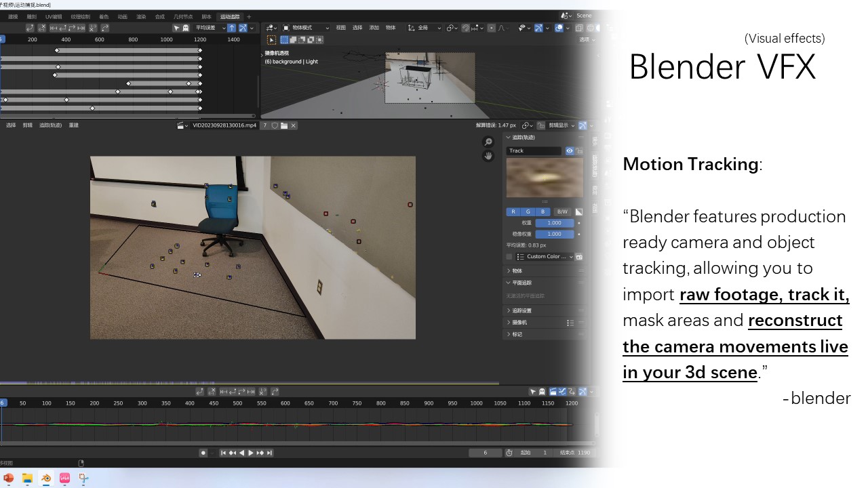Click the Blender icon in the taskbar
Image resolution: width=868 pixels, height=488 pixels.
click(x=46, y=478)
